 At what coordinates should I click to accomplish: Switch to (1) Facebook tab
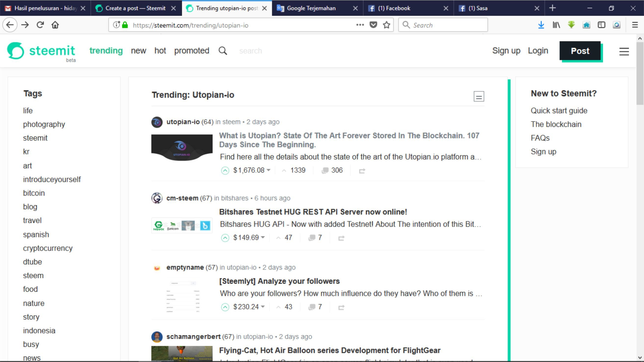click(408, 8)
